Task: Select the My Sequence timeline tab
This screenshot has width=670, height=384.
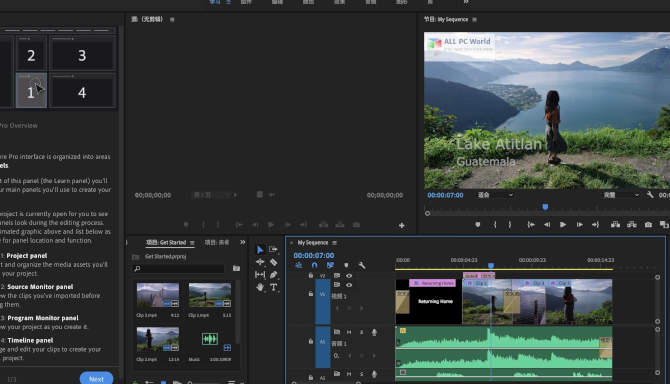Action: [x=313, y=243]
